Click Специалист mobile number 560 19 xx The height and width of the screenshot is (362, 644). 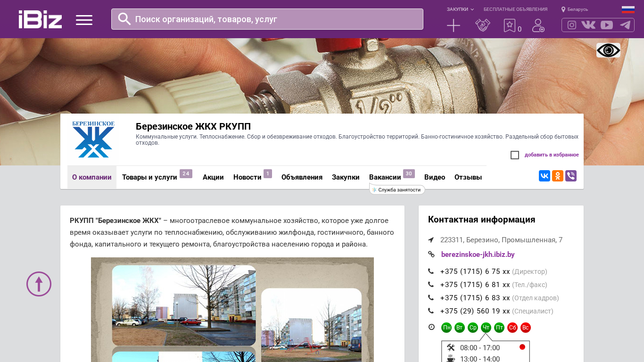click(475, 311)
